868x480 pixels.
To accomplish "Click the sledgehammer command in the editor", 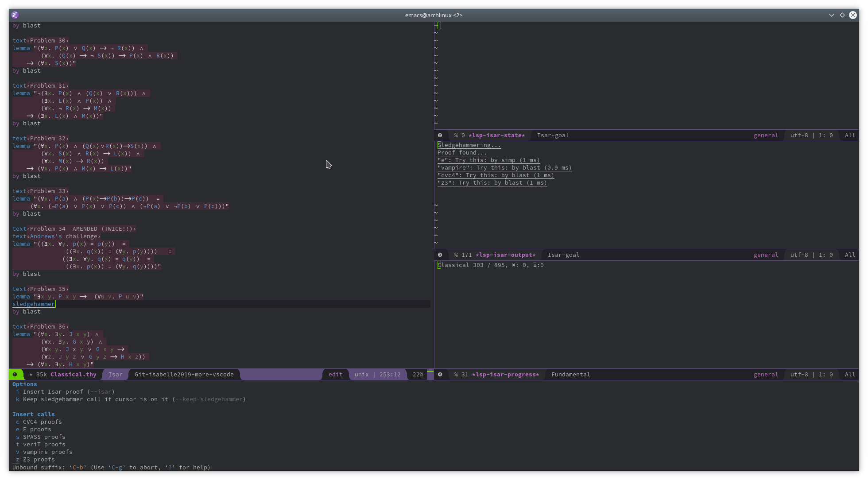I will [x=34, y=304].
